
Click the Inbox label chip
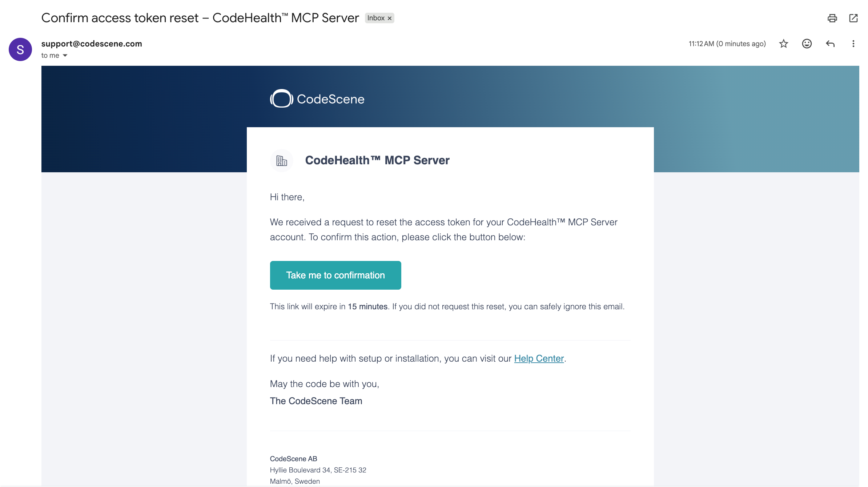click(376, 18)
